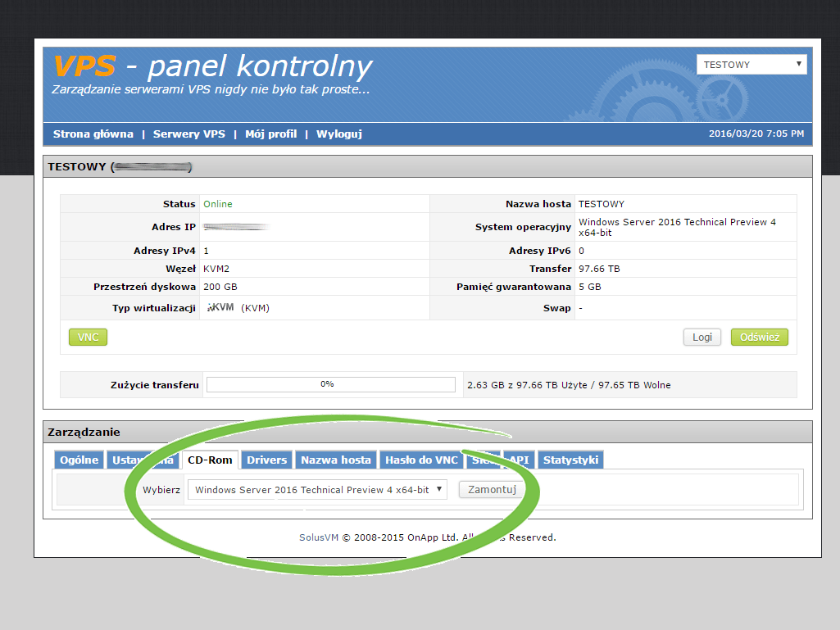The image size is (840, 630).
Task: Open the Hasło do VNC tab
Action: pos(421,460)
